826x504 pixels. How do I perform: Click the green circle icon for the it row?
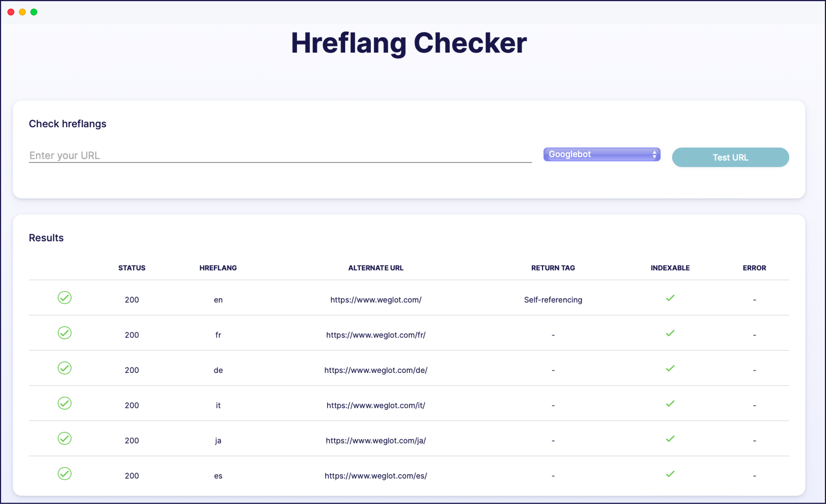click(x=65, y=403)
